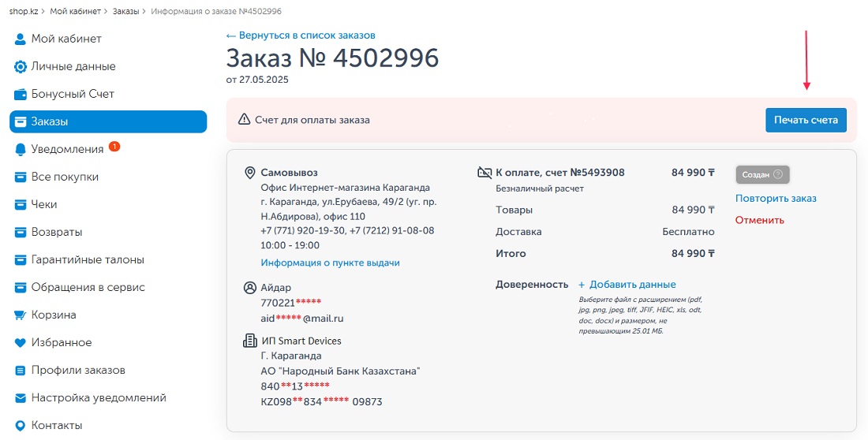
Task: Open Обращения в сервис section
Action: click(88, 287)
